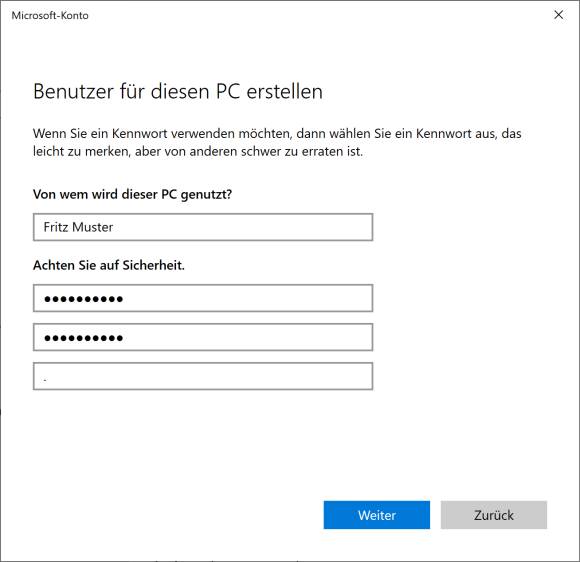The image size is (580, 562).
Task: Click the heading Benutzer für diesen PC erstellen
Action: click(x=178, y=91)
